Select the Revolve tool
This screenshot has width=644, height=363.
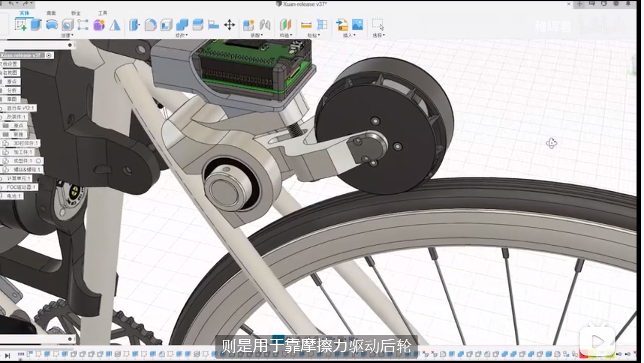point(52,25)
